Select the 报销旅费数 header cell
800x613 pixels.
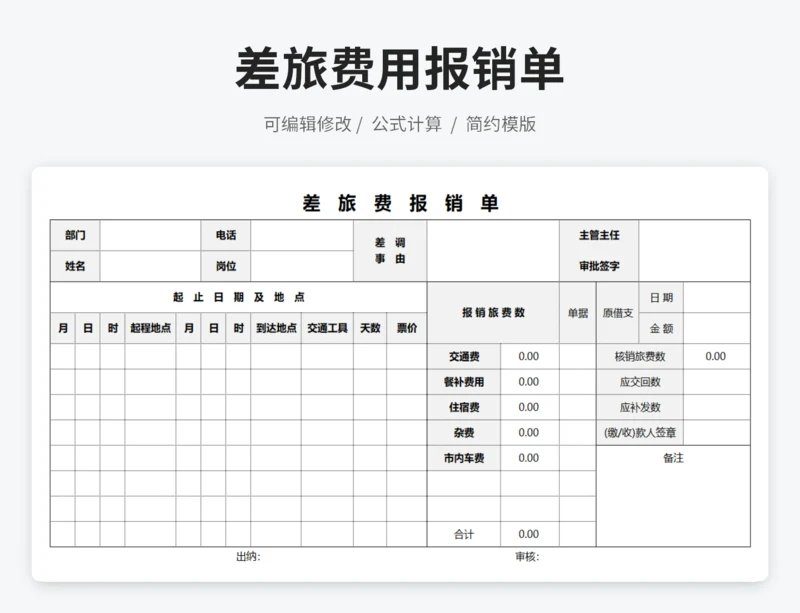493,313
